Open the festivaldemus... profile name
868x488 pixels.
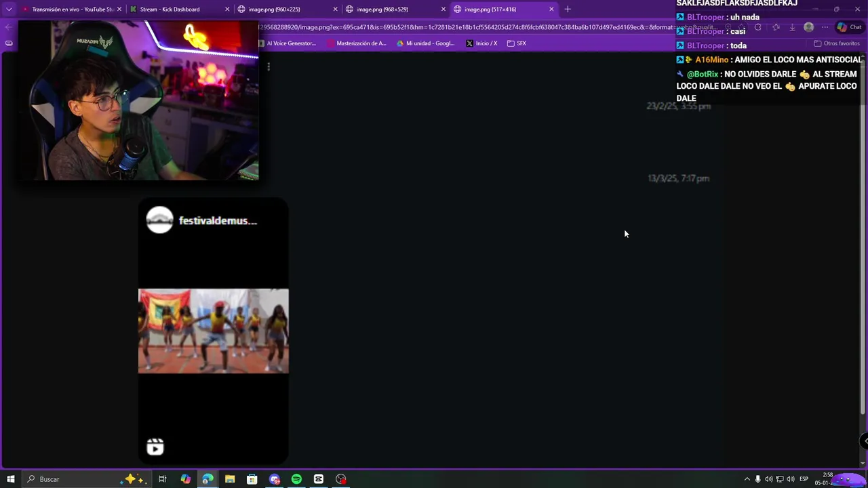click(x=218, y=221)
